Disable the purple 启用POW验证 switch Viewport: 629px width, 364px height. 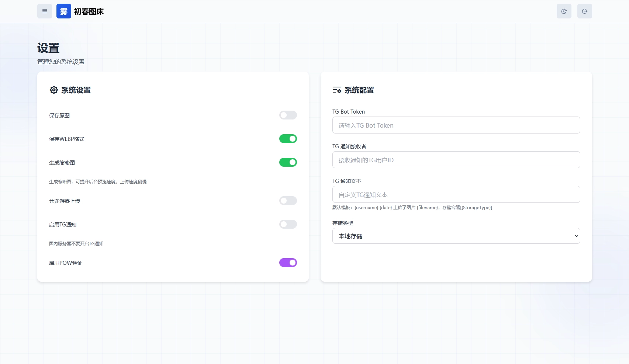pos(288,263)
